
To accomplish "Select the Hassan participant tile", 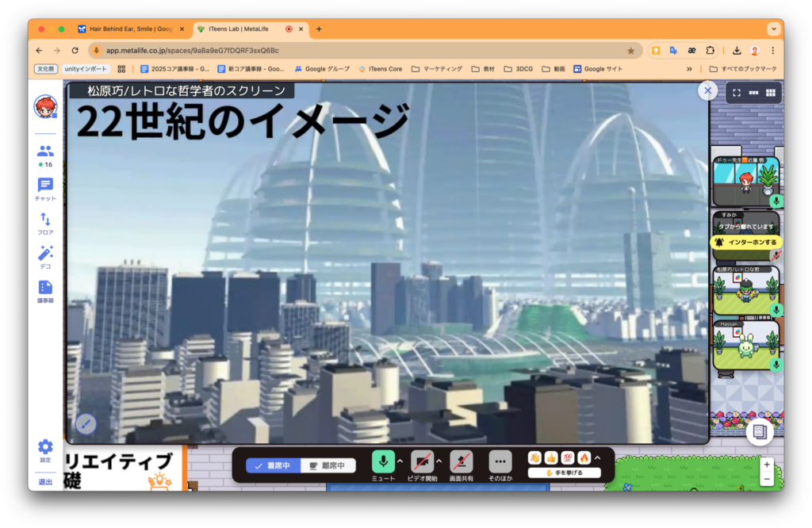I will pyautogui.click(x=746, y=345).
